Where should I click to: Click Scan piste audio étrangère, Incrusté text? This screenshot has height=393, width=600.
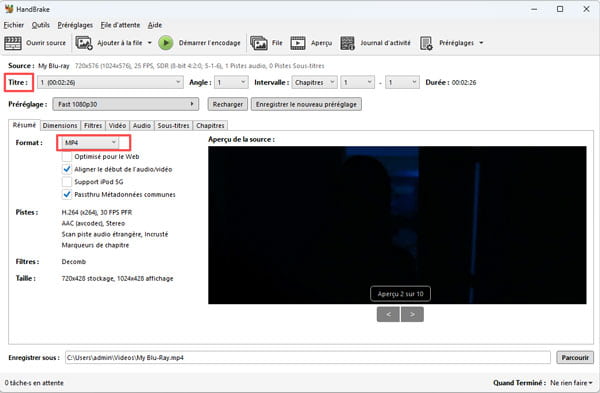click(115, 234)
